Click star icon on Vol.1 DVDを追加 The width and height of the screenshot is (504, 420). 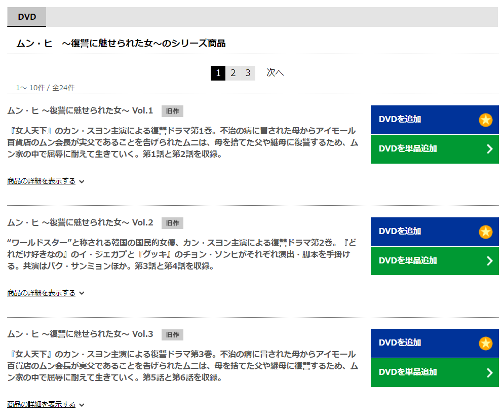[485, 120]
